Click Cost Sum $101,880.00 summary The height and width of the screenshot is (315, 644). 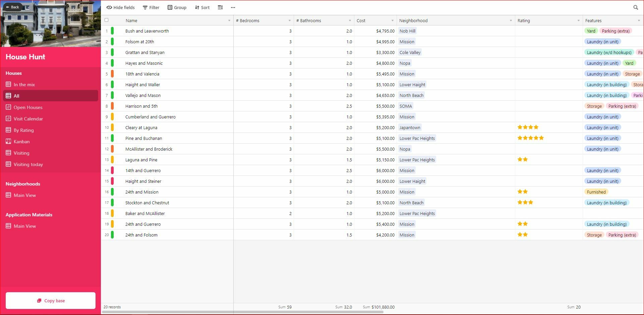pos(379,307)
